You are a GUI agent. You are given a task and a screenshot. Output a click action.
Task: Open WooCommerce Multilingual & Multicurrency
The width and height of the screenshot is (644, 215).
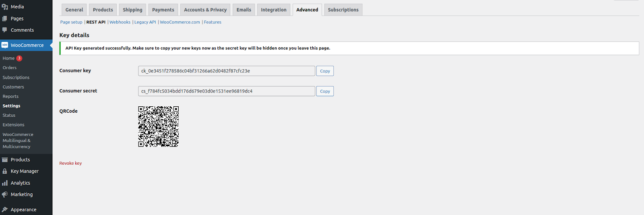[x=18, y=141]
